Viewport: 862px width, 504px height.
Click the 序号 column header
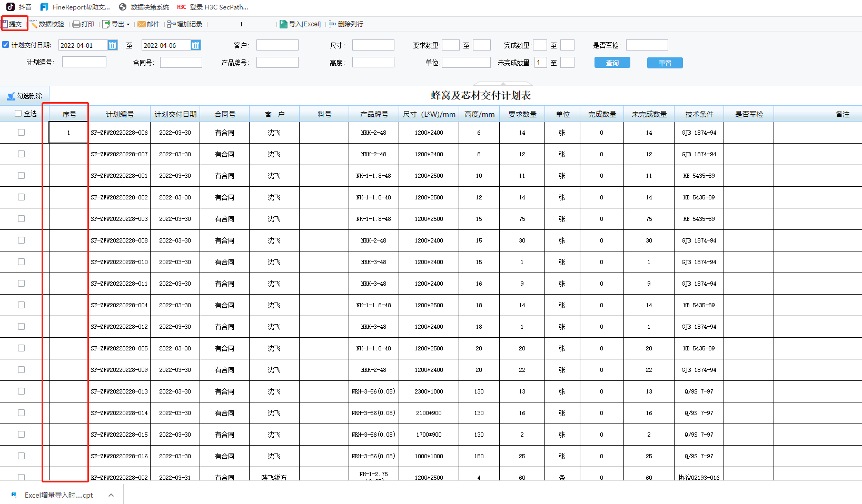pyautogui.click(x=69, y=114)
